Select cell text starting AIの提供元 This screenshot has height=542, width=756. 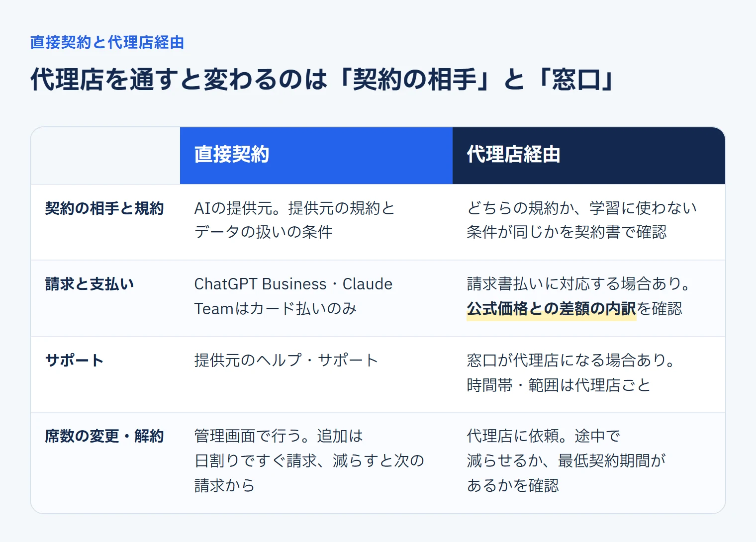click(x=294, y=220)
